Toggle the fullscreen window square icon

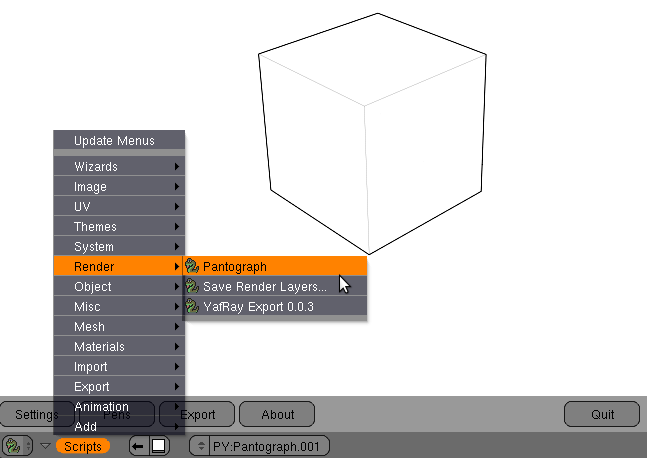click(x=159, y=446)
